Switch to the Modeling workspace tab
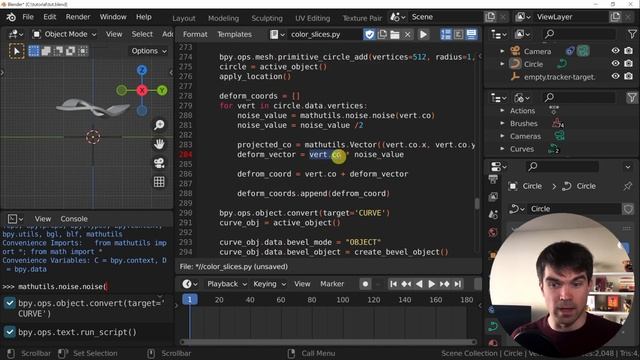Viewport: 640px width, 360px height. pos(223,18)
